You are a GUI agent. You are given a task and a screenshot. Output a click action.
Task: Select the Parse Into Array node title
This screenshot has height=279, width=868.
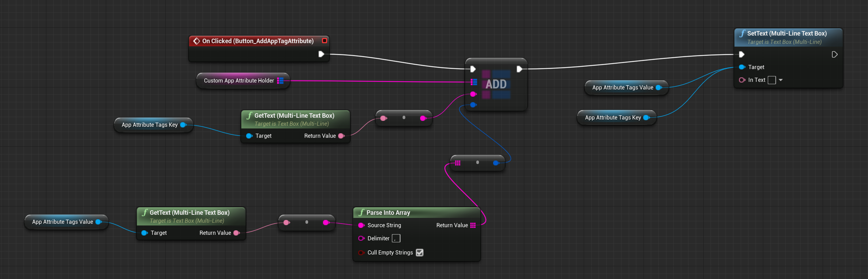click(388, 213)
